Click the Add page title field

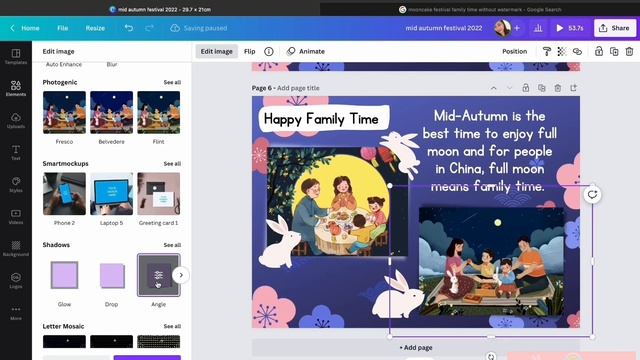point(298,88)
